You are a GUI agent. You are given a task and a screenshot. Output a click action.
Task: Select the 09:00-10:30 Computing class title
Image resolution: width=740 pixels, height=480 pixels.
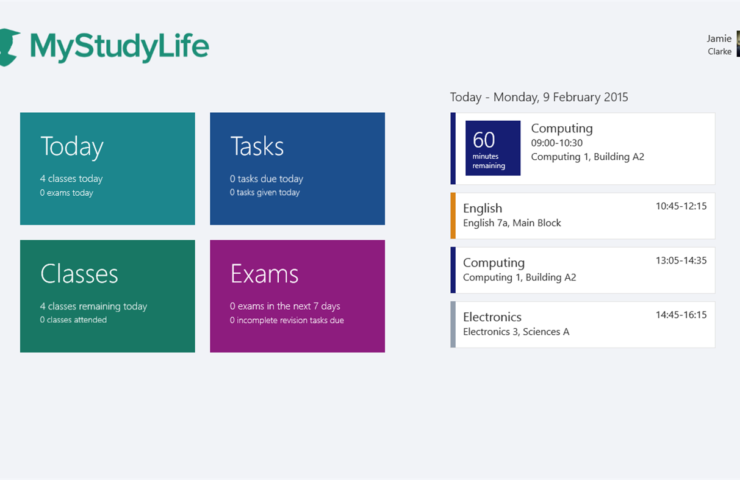click(x=562, y=128)
